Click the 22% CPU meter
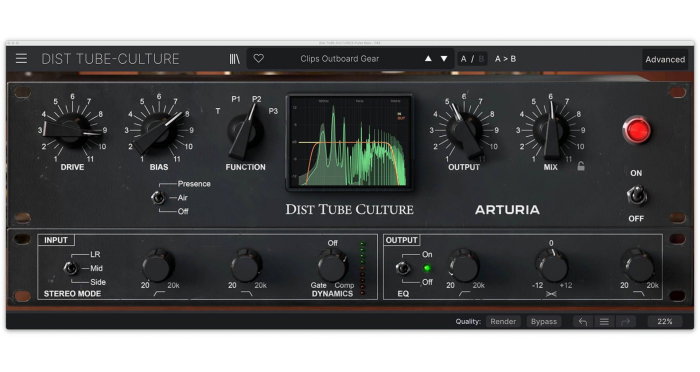 coord(665,322)
